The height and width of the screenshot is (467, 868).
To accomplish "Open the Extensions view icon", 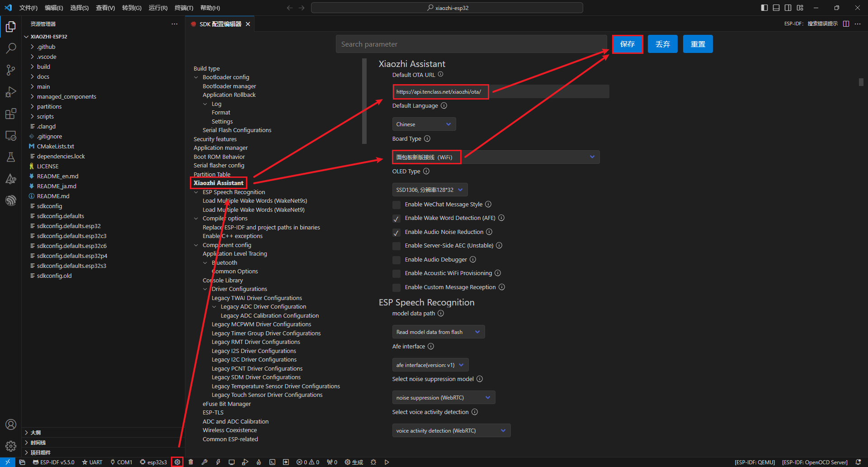I will click(x=11, y=114).
